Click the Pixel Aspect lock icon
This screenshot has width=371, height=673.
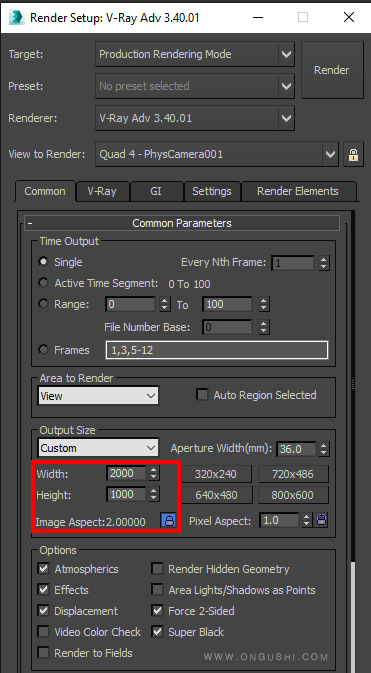point(321,521)
